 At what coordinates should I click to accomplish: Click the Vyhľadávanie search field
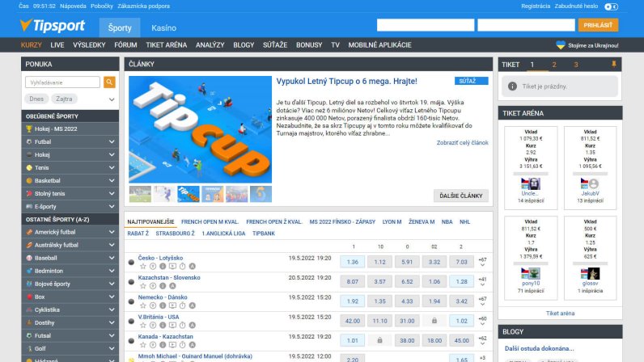(62, 82)
